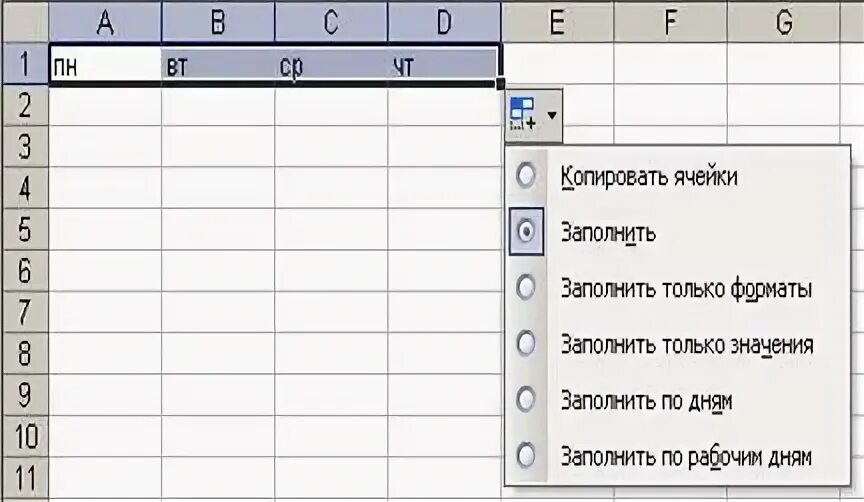Pick Заполнить по дням option

[x=646, y=401]
